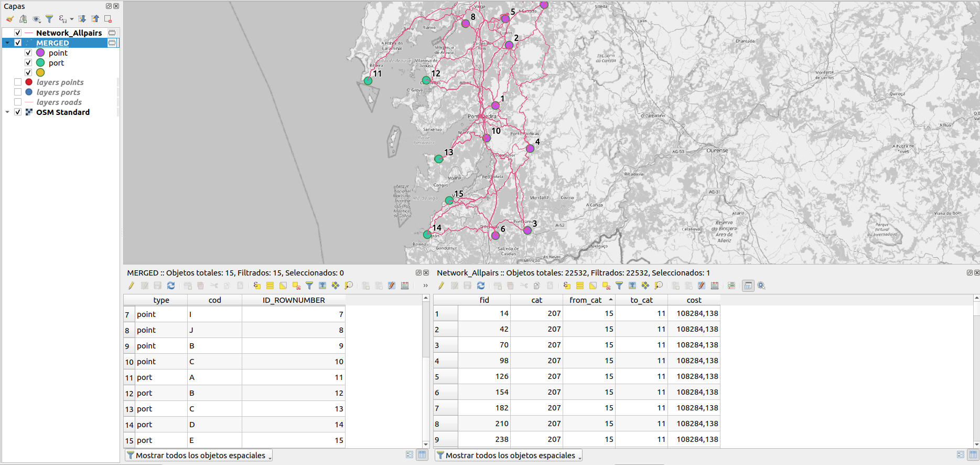This screenshot has height=465, width=980.
Task: Open dropdown arrow next to expression filter
Action: [x=72, y=19]
